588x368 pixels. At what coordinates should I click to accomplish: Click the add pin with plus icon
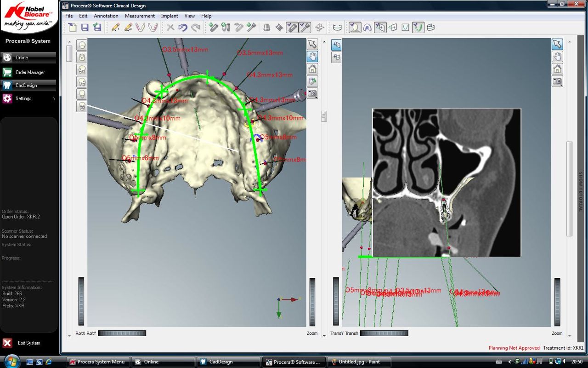coord(251,28)
